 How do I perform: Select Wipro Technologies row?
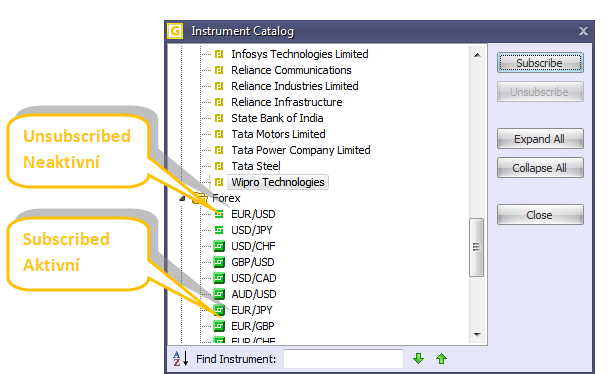click(x=278, y=182)
